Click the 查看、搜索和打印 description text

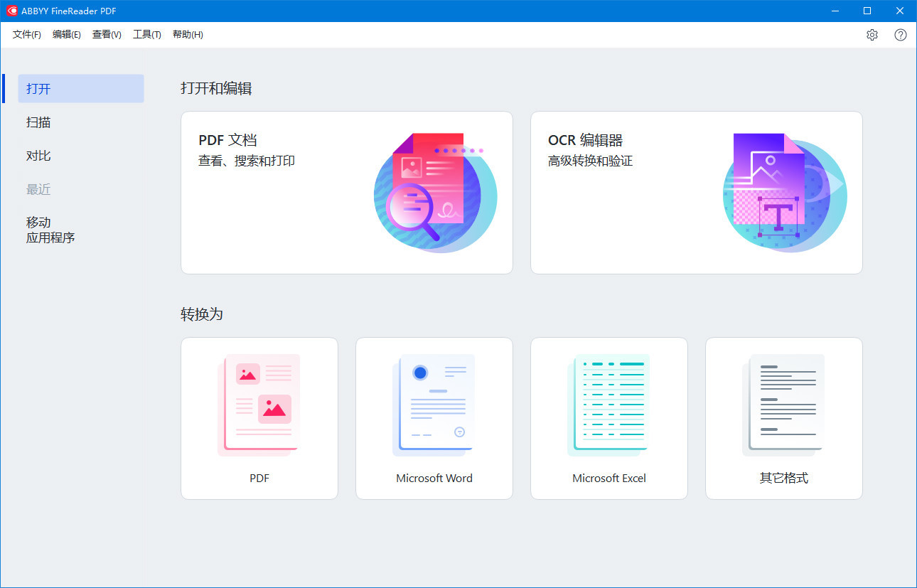(x=247, y=161)
